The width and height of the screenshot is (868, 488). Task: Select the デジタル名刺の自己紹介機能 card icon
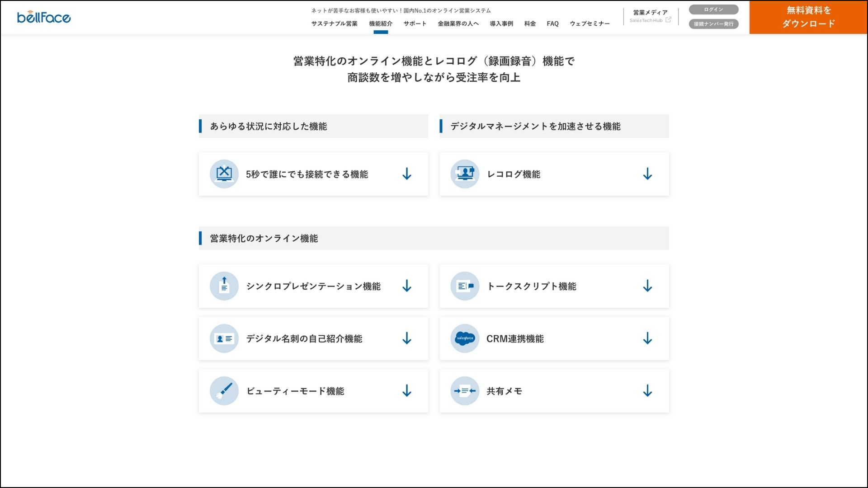(x=224, y=338)
